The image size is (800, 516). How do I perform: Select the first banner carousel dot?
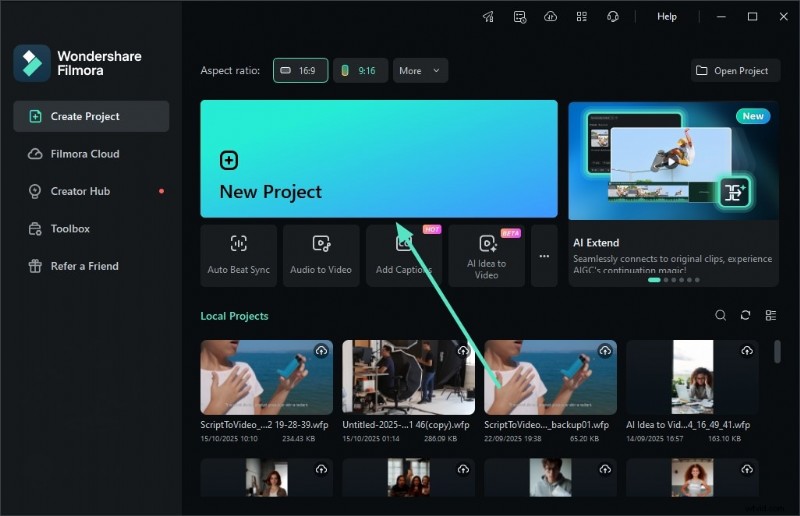coord(654,280)
